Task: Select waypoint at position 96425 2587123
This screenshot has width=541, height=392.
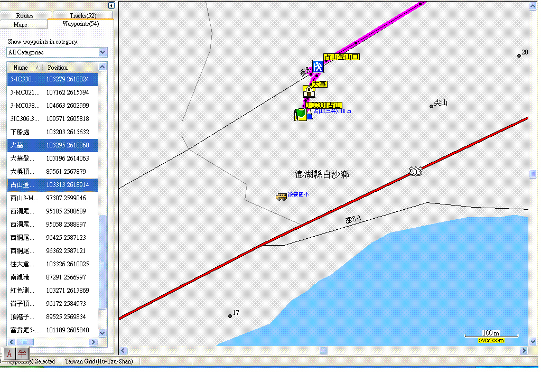Action: (52, 238)
